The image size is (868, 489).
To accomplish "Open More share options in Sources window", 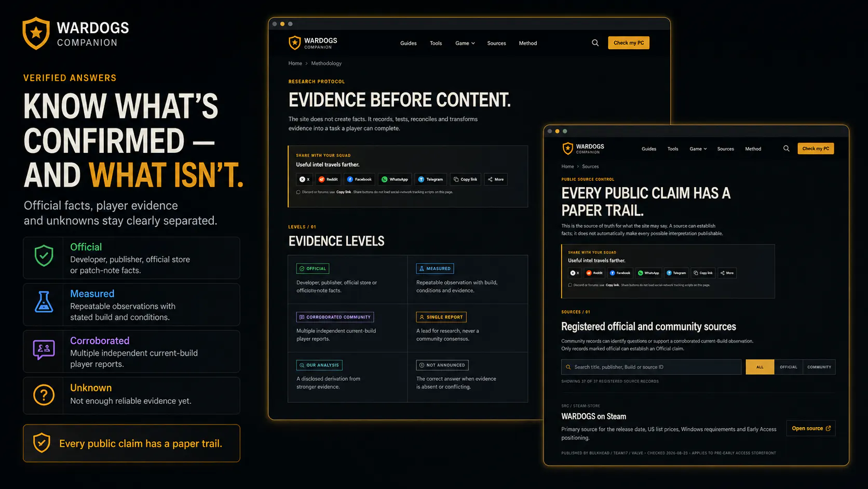I will (727, 273).
